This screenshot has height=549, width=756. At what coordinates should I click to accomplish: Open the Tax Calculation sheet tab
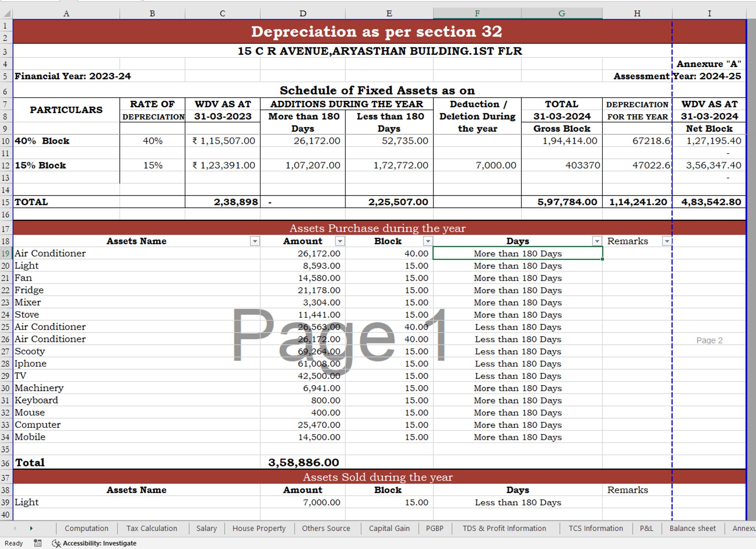tap(152, 528)
